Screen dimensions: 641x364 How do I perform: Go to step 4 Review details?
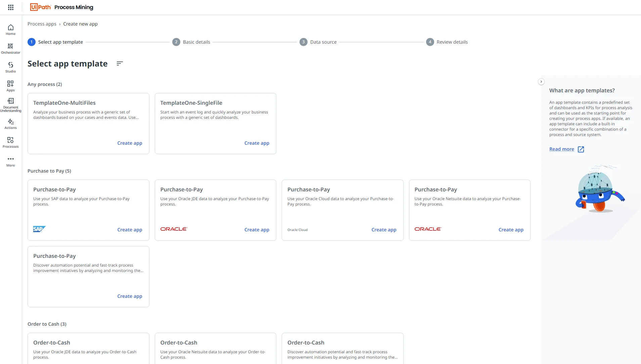click(x=447, y=42)
